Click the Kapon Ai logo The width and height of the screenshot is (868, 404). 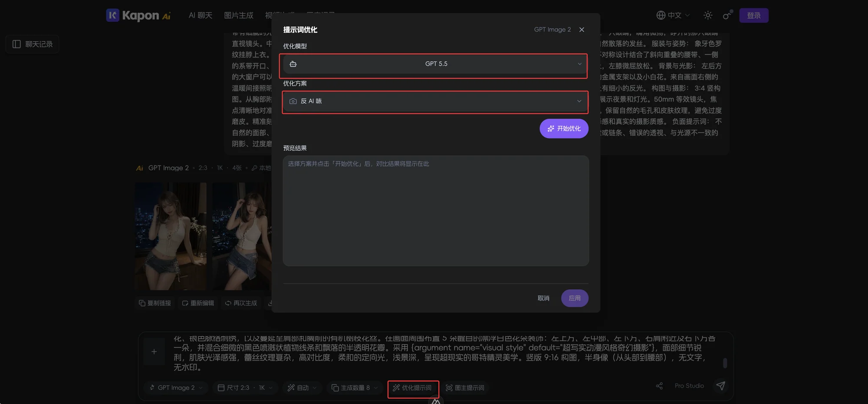point(138,15)
